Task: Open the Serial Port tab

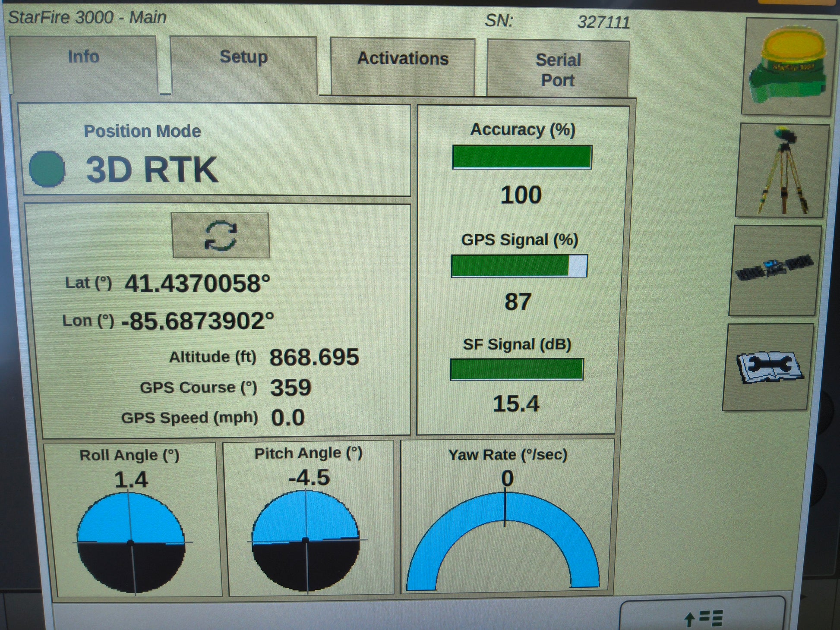Action: 558,70
